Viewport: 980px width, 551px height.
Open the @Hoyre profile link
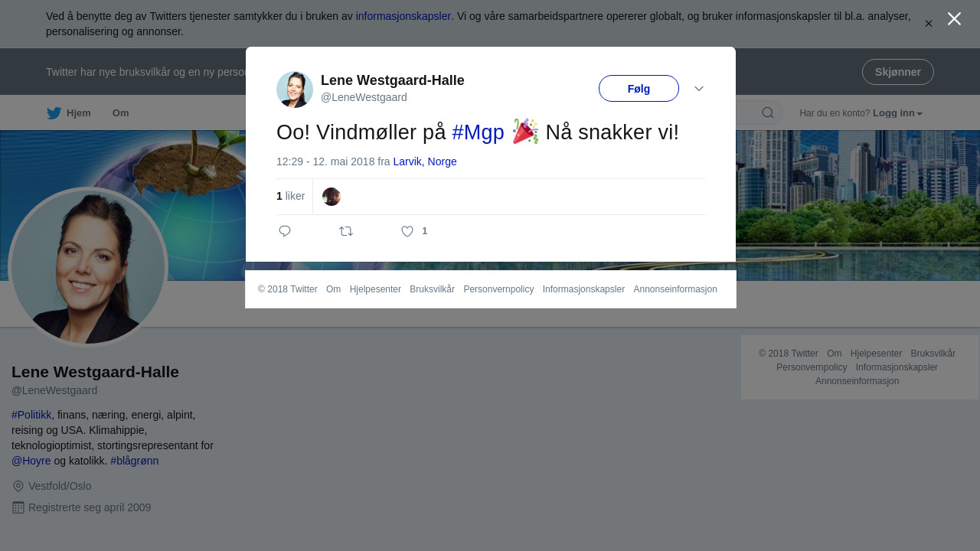[x=31, y=461]
